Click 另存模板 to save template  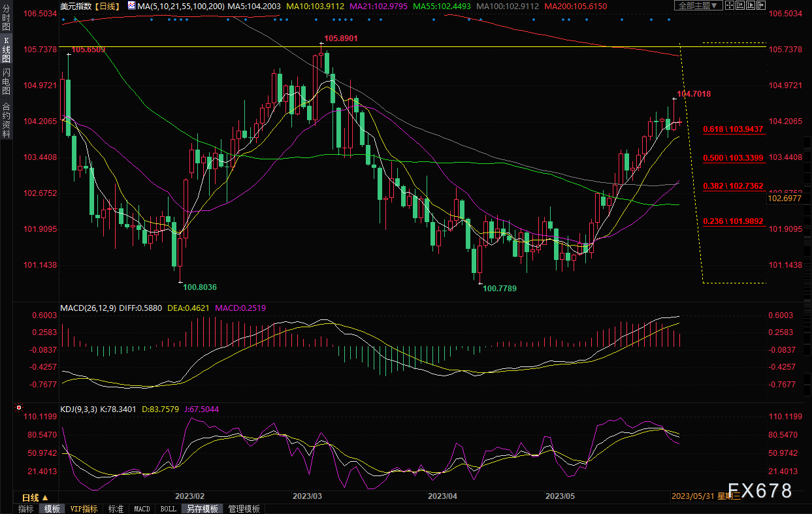(202, 509)
